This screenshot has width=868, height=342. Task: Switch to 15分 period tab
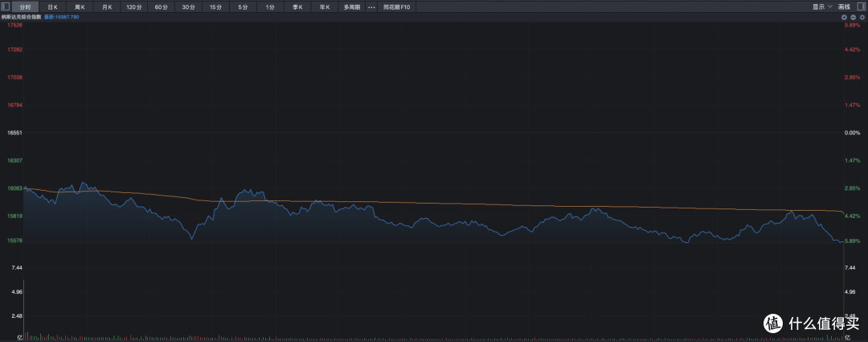coord(216,7)
